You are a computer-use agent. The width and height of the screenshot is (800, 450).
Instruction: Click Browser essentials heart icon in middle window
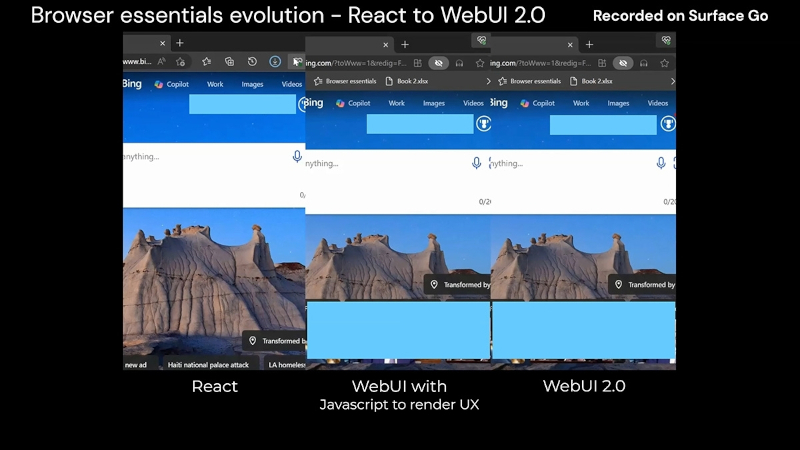point(481,40)
